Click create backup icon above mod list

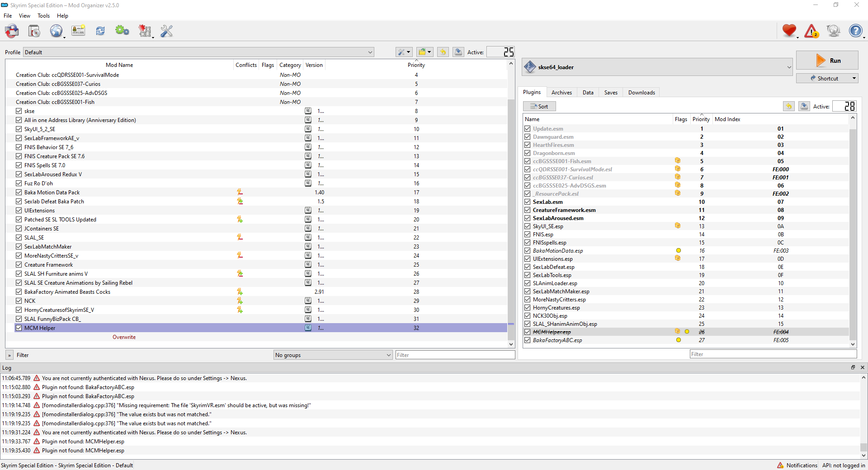coord(458,52)
